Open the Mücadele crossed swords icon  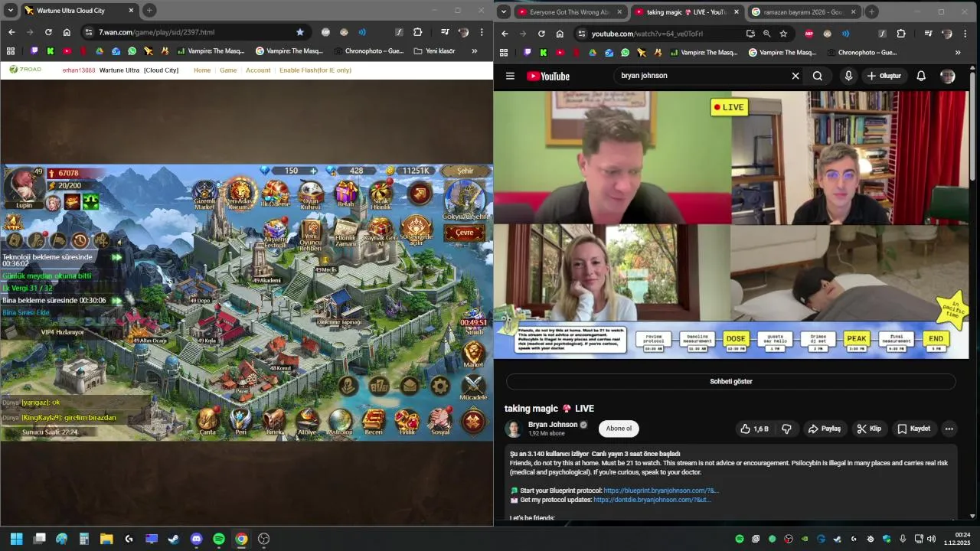473,386
